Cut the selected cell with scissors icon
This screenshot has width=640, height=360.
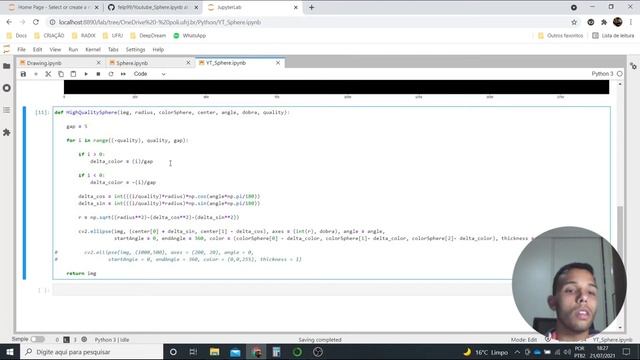pyautogui.click(x=48, y=74)
